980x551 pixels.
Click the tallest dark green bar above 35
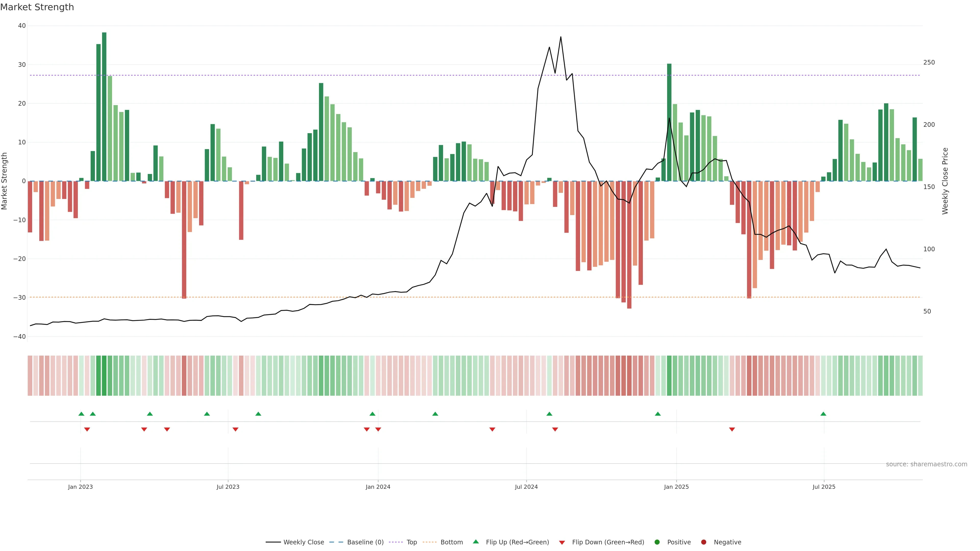[x=104, y=106]
